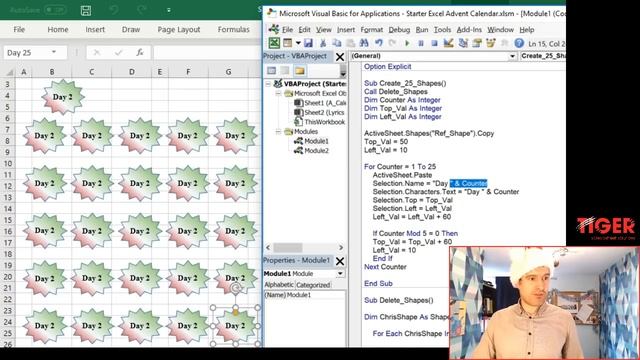Screen dimensions: 640x360
Task: Open the Module1 Module properties dropdown
Action: point(340,273)
